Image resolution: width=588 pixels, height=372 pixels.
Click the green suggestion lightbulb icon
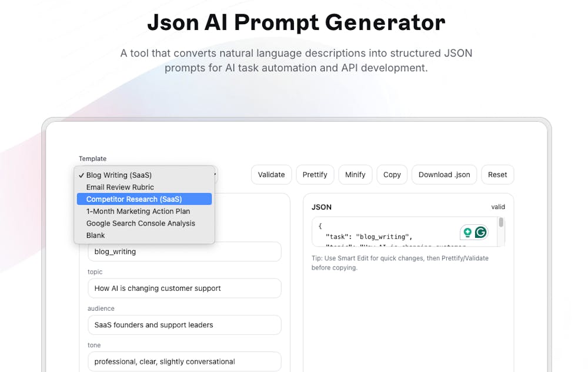[469, 232]
